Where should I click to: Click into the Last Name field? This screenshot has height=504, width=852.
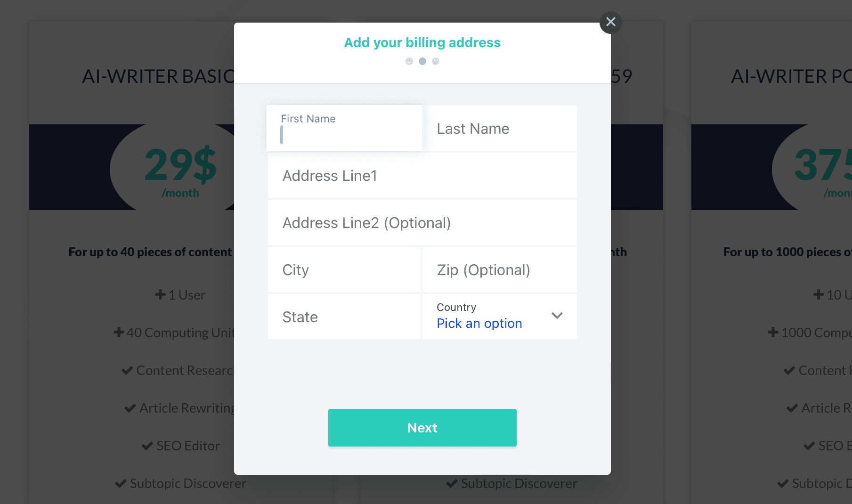(499, 129)
